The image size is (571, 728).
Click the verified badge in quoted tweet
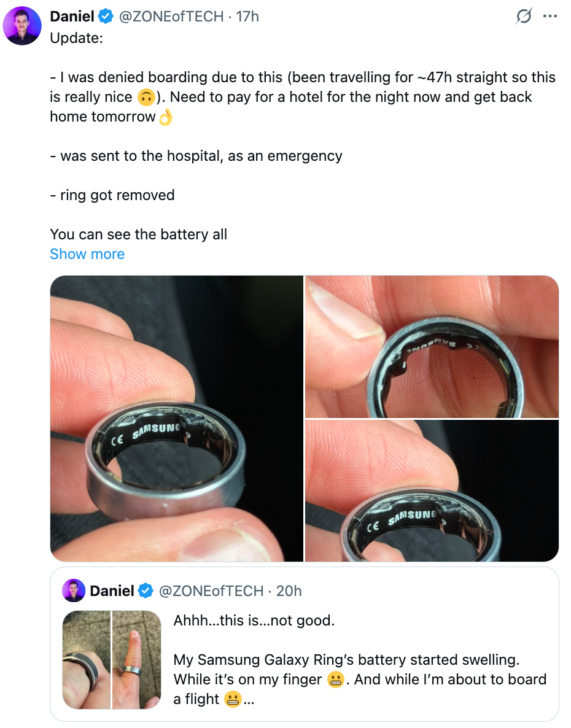(146, 591)
